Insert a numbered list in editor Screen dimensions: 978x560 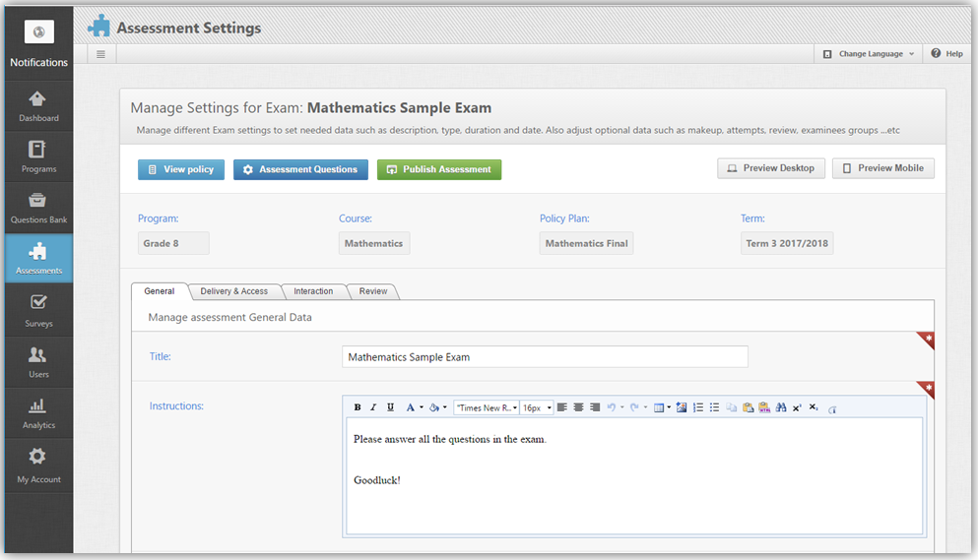(698, 407)
